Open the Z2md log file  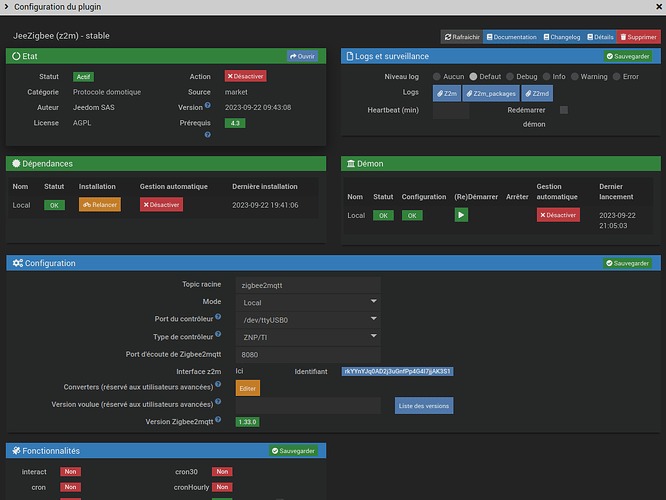click(537, 93)
